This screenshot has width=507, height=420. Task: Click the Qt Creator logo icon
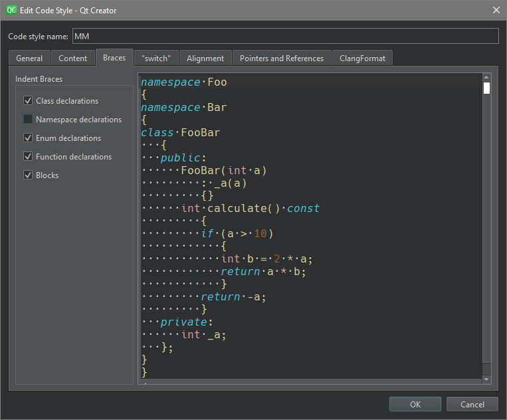click(11, 10)
